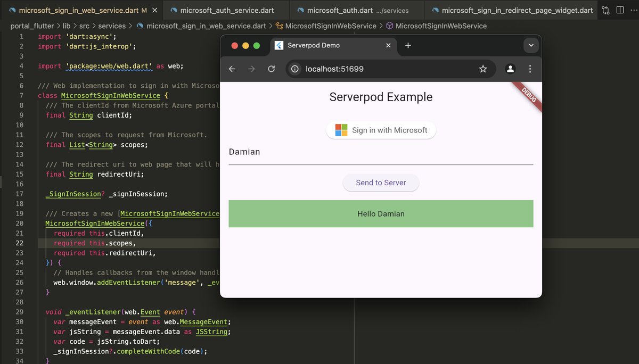639x364 pixels.
Task: Click the Dart icon on microsoft_auth_service.dart tab
Action: [174, 10]
